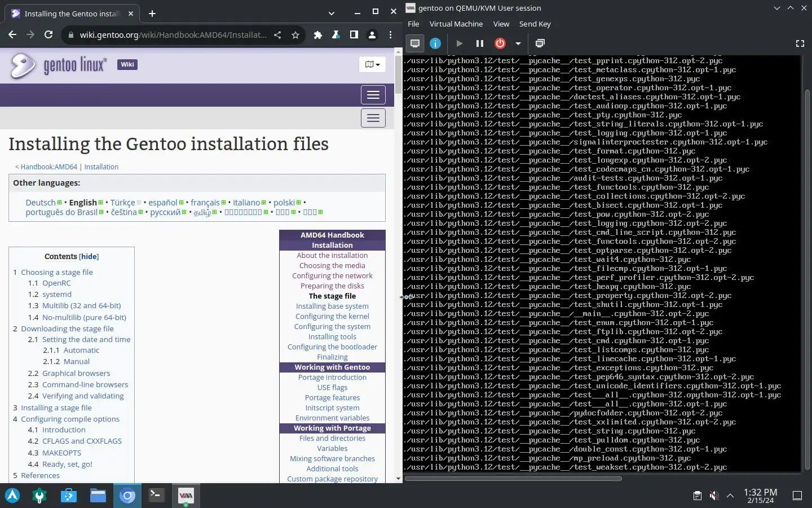Viewport: 812px width, 508px height.
Task: Switch wiki language to Deutsch
Action: [41, 203]
